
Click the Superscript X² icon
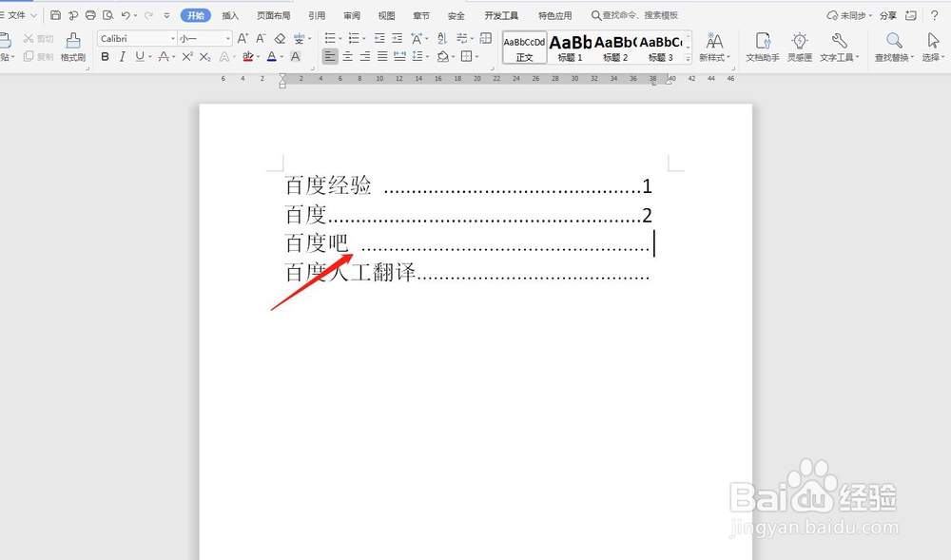[x=187, y=56]
